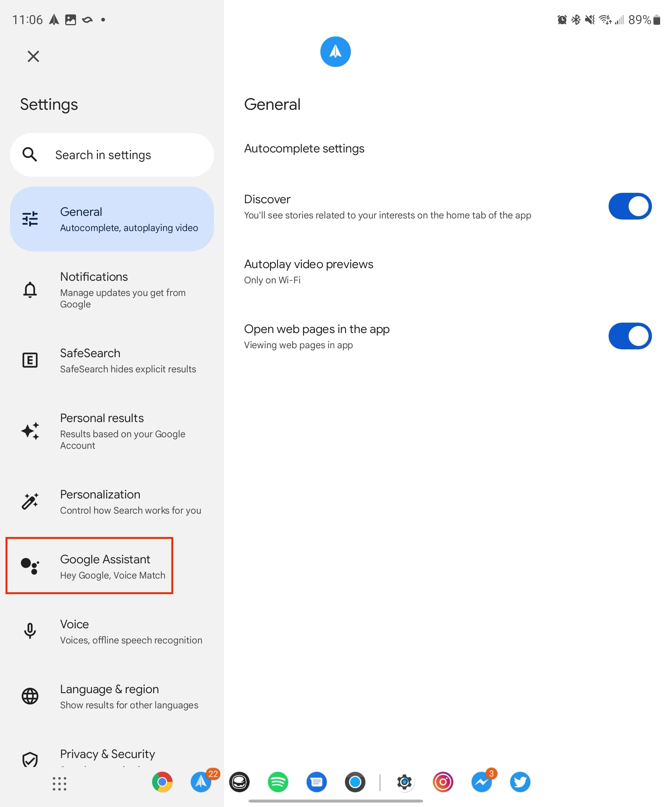
Task: Launch Spotify from the taskbar
Action: pos(278,782)
